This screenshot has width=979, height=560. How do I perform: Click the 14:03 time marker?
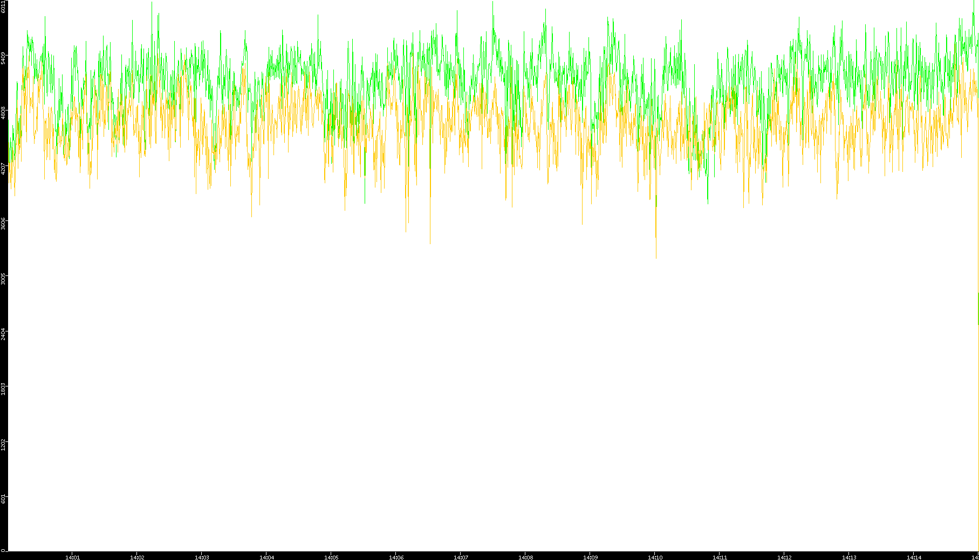(x=202, y=557)
